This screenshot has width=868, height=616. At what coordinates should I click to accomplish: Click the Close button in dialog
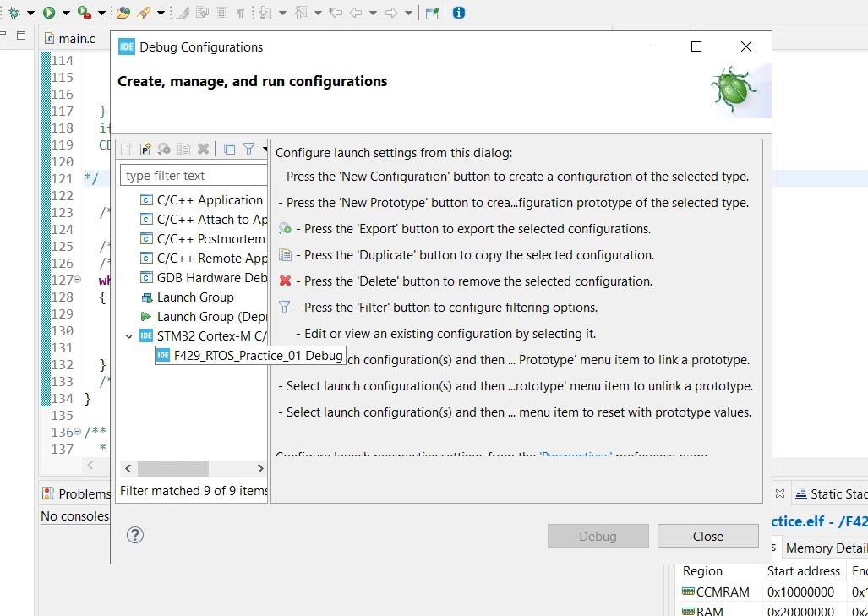(x=707, y=536)
